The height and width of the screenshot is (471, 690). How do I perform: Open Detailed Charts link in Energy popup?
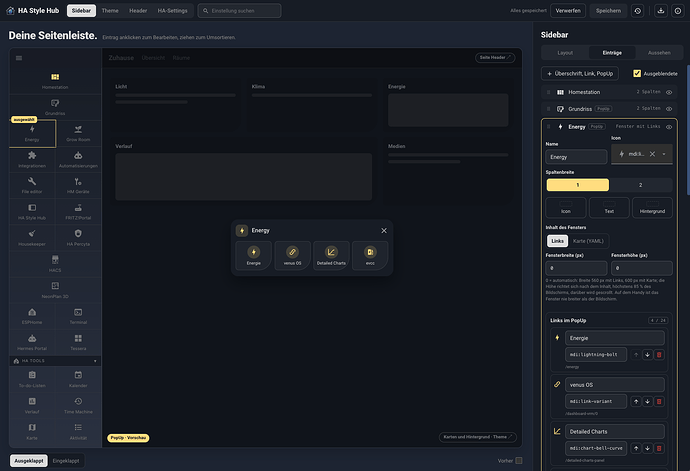tap(331, 255)
